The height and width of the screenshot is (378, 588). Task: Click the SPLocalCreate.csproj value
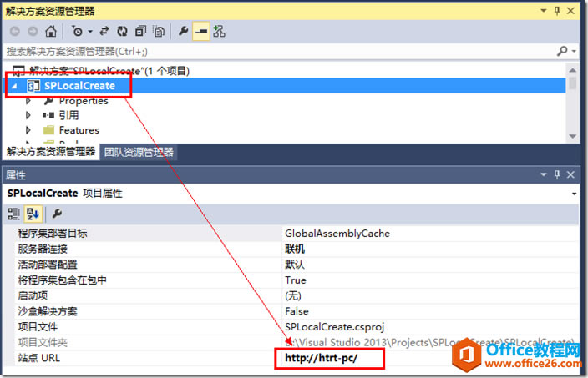334,326
